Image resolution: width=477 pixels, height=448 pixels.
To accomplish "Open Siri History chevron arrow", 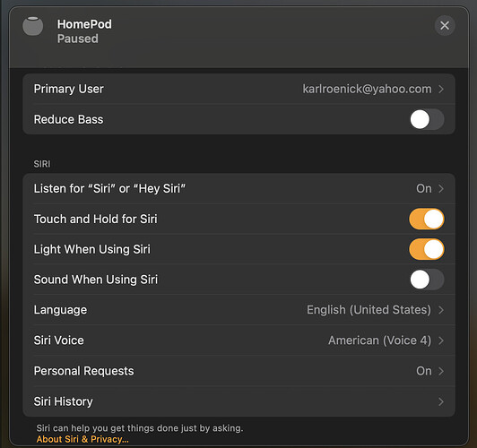I will [441, 401].
